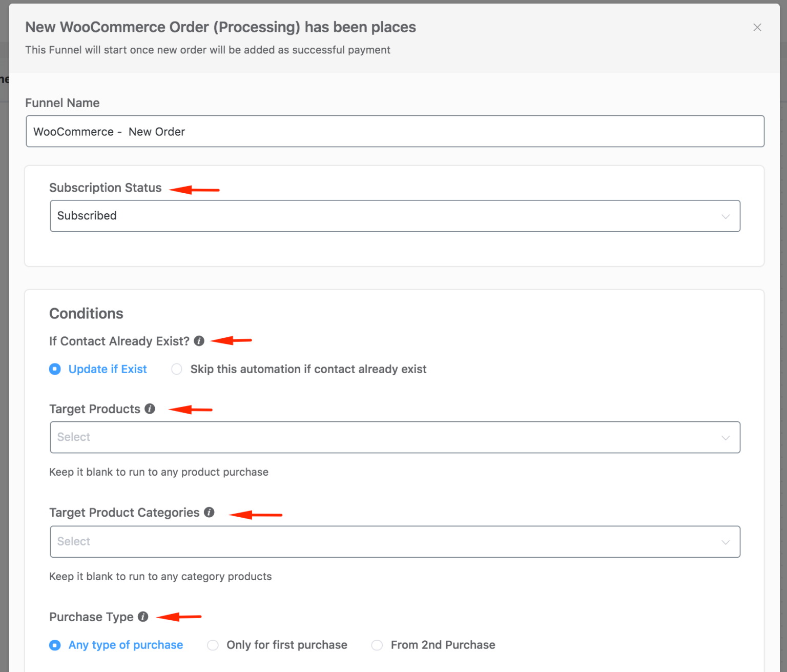Open the Target Products select dropdown
This screenshot has width=787, height=672.
[395, 437]
